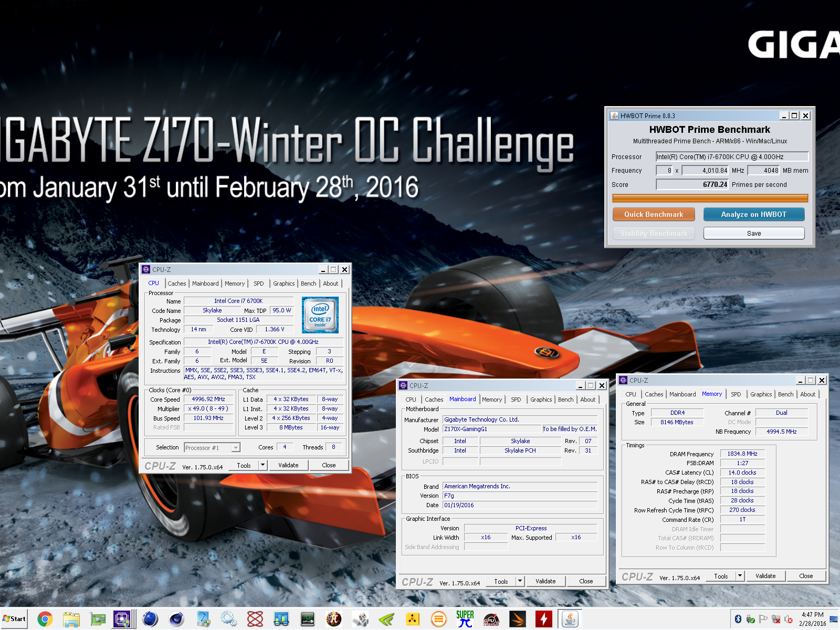The image size is (840, 630).
Task: Launch SUPER Pi from the taskbar
Action: point(465,619)
